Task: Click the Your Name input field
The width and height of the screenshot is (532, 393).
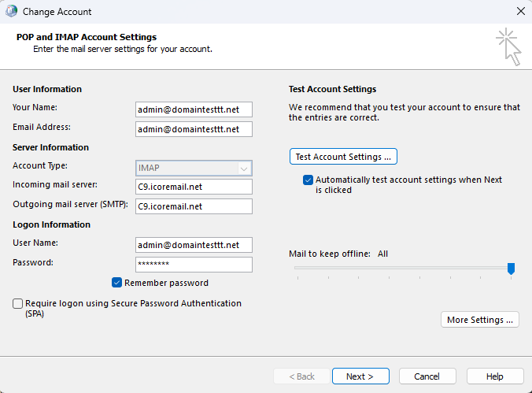Action: click(x=194, y=109)
